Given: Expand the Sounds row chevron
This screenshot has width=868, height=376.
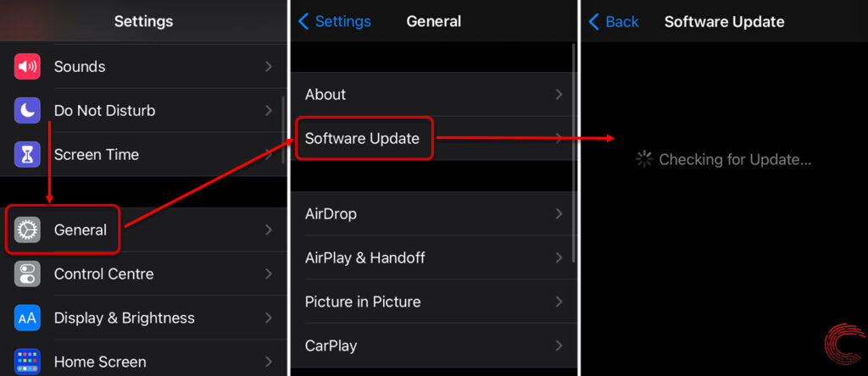Looking at the screenshot, I should coord(269,66).
